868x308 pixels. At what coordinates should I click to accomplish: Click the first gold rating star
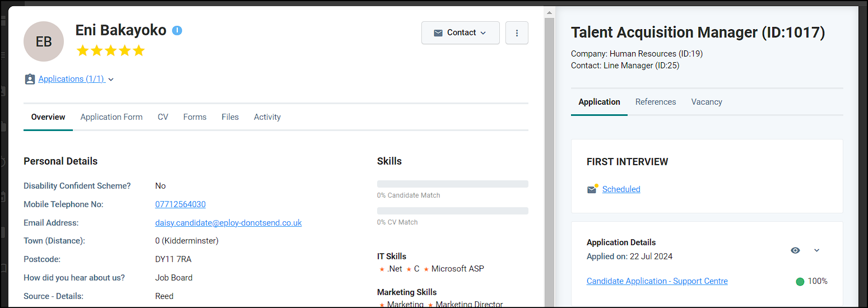(82, 51)
